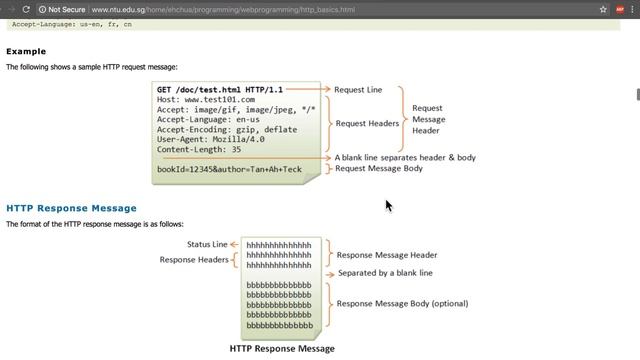
Task: Click the forward navigation arrow
Action: (x=11, y=9)
